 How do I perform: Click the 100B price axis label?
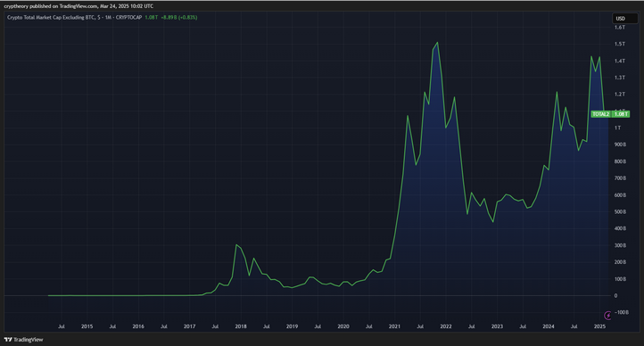coord(620,279)
